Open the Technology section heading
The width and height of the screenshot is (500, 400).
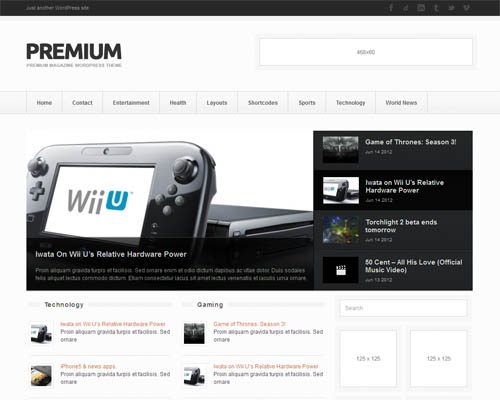[x=64, y=305]
